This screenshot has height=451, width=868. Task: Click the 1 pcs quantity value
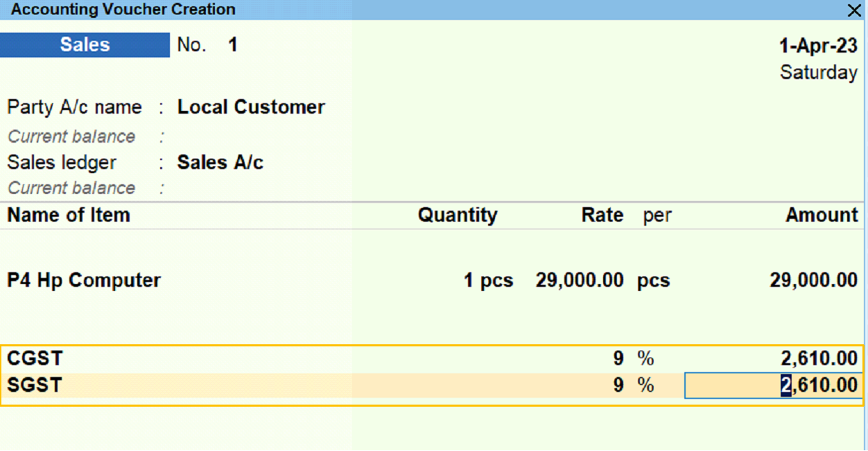click(488, 281)
